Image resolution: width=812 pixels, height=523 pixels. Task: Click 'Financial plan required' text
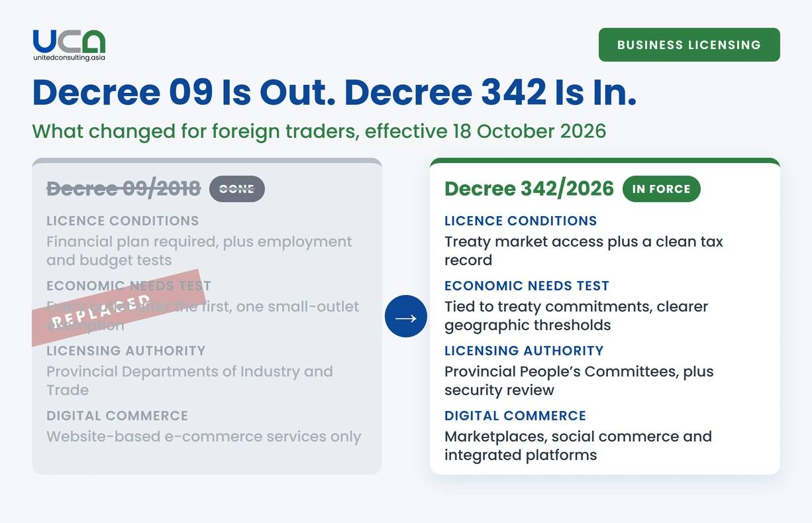pyautogui.click(x=132, y=242)
